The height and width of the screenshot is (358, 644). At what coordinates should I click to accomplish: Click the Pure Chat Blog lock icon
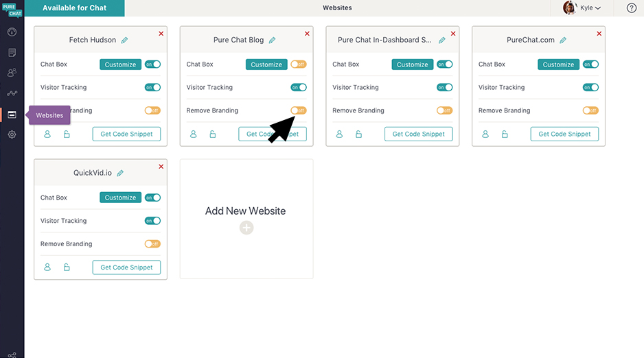pos(212,134)
